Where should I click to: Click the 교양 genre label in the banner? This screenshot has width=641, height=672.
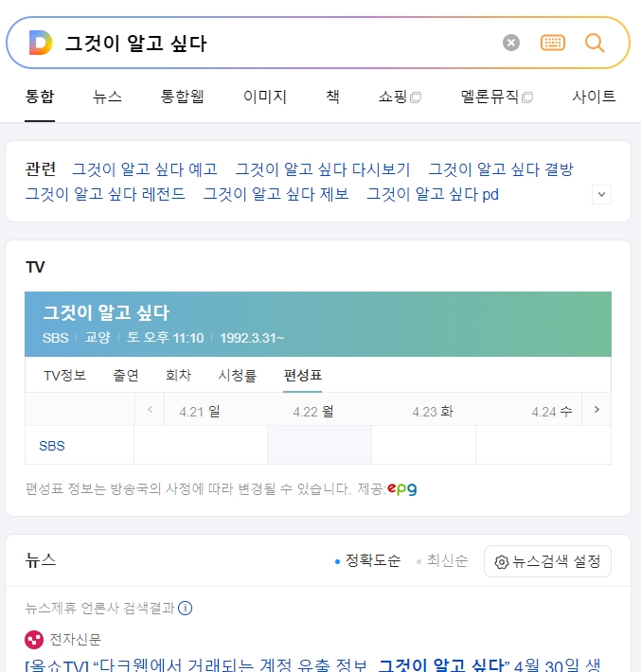coord(98,338)
